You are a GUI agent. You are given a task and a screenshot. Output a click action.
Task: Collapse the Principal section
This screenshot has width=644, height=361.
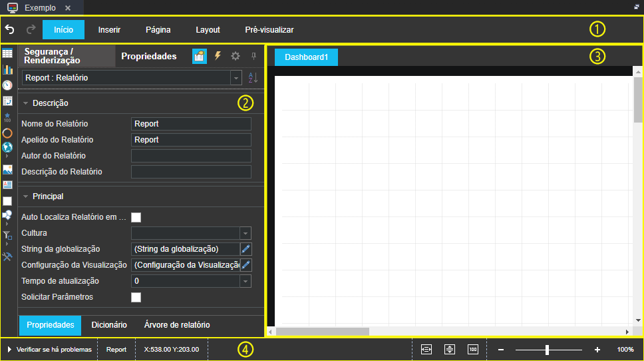point(25,196)
